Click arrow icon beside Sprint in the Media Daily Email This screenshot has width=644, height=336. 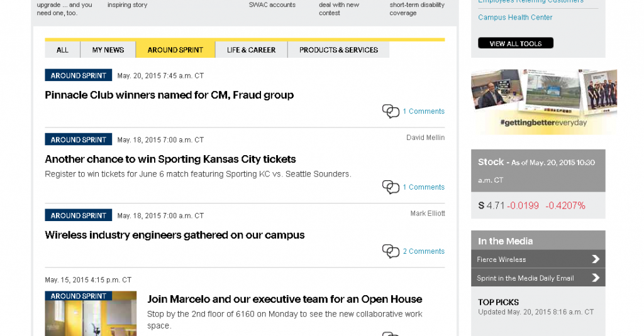coord(595,278)
